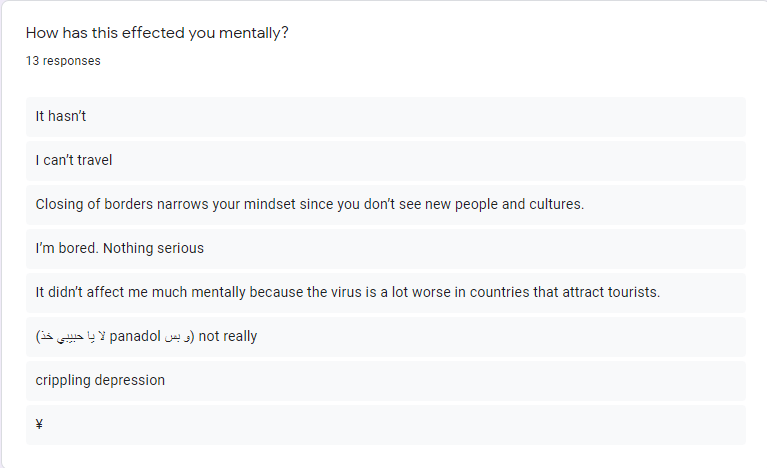The image size is (767, 468).
Task: Select the "It hasn't" response row
Action: pyautogui.click(x=385, y=117)
